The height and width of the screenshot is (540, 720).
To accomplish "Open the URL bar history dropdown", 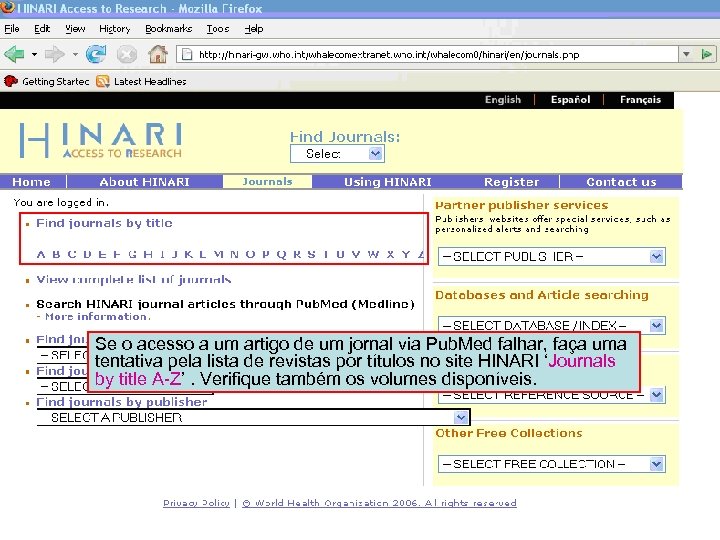I will pos(686,55).
